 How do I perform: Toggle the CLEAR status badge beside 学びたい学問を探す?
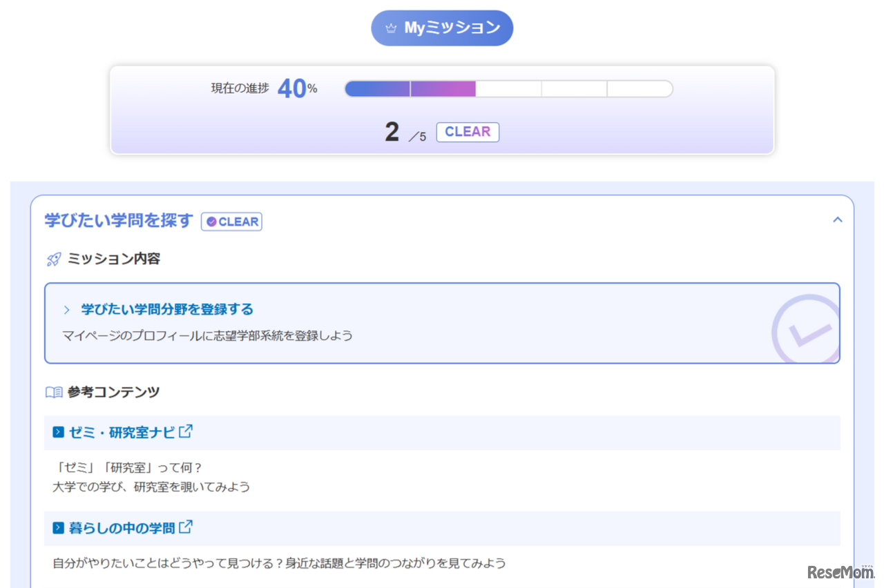point(231,222)
